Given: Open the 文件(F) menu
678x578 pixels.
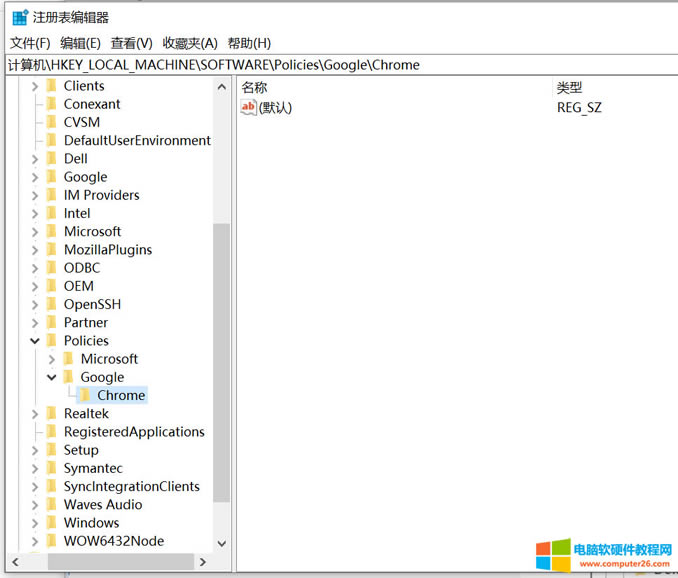Looking at the screenshot, I should pyautogui.click(x=30, y=43).
